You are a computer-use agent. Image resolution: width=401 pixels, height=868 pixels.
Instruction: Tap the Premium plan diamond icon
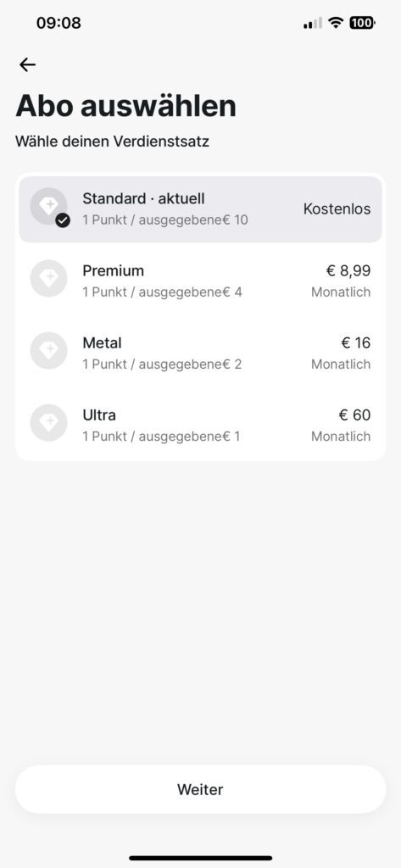coord(48,278)
